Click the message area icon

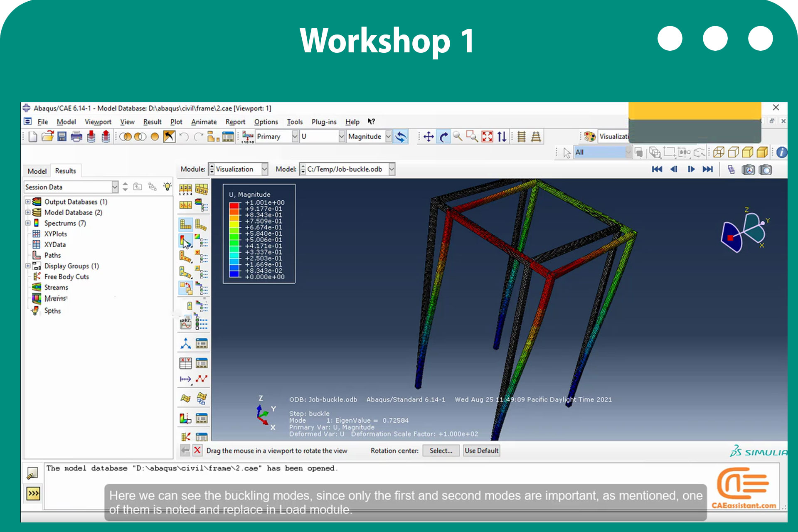click(32, 473)
